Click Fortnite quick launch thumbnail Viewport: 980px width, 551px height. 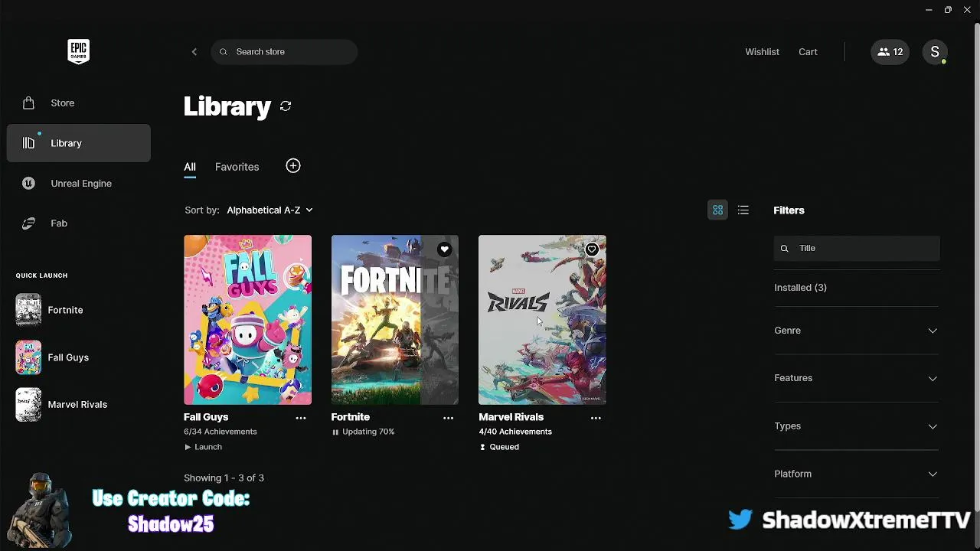pos(28,310)
